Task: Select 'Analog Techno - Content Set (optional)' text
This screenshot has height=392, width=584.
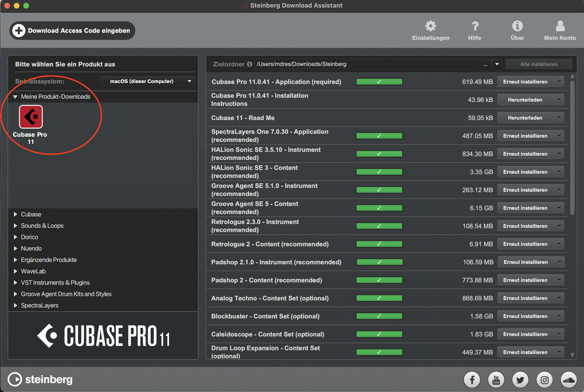Action: tap(270, 298)
